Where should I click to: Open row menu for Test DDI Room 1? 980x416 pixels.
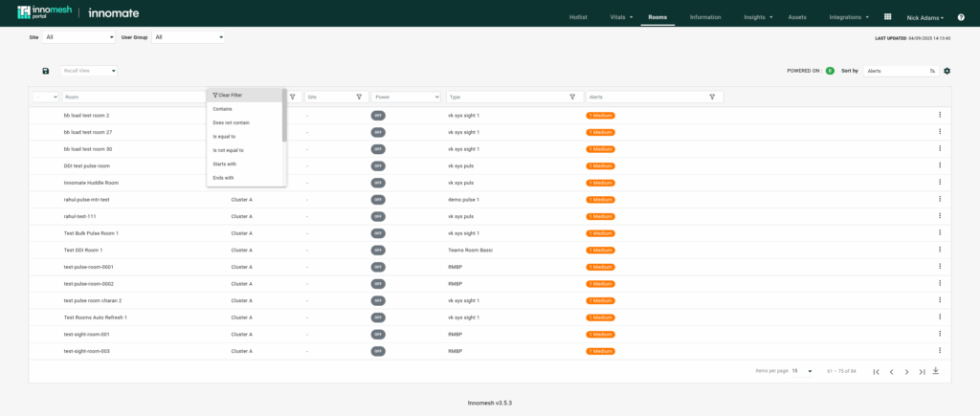pos(940,250)
